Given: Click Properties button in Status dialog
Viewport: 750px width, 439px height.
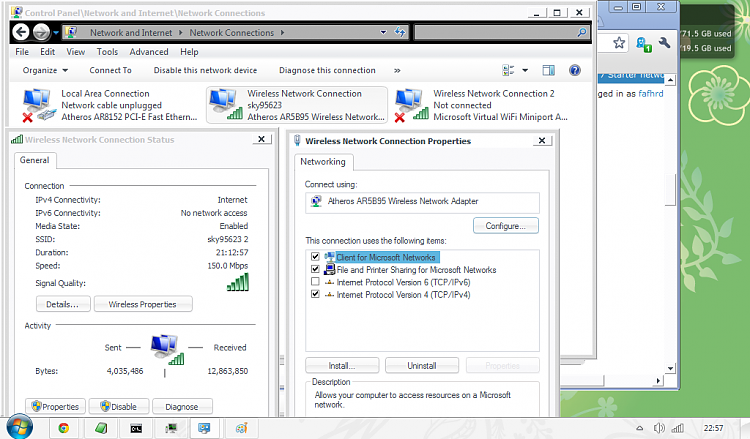Looking at the screenshot, I should pyautogui.click(x=55, y=406).
